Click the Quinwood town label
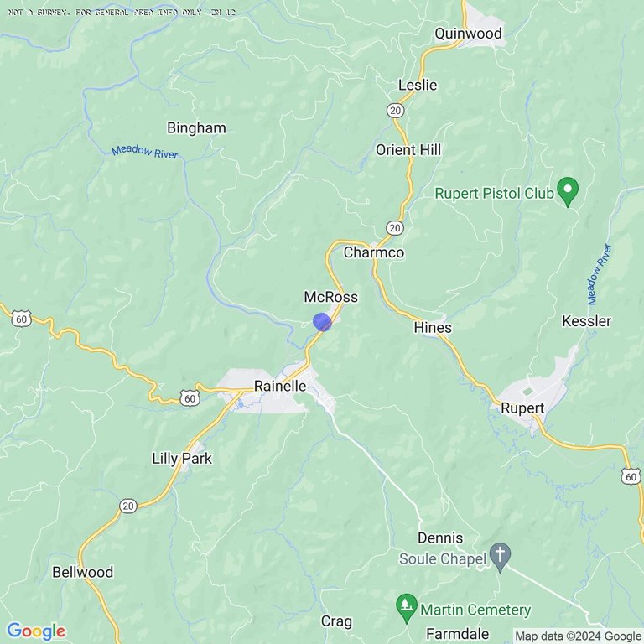This screenshot has height=644, width=644. point(468,34)
